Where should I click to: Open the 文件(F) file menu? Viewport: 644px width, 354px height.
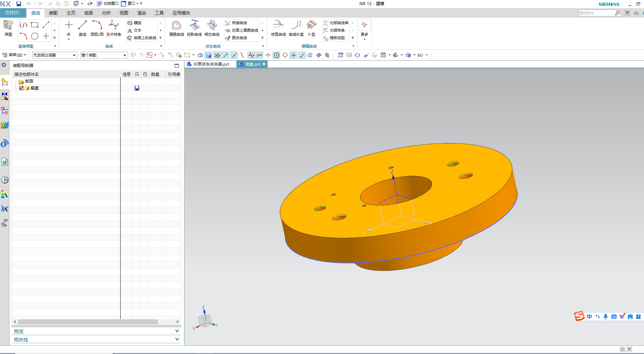click(x=12, y=13)
